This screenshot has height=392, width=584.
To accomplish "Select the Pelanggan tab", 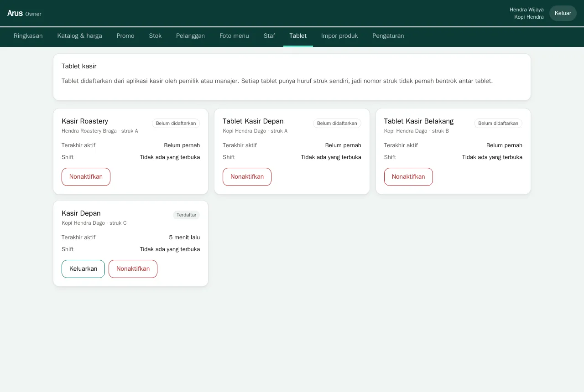I will click(190, 36).
